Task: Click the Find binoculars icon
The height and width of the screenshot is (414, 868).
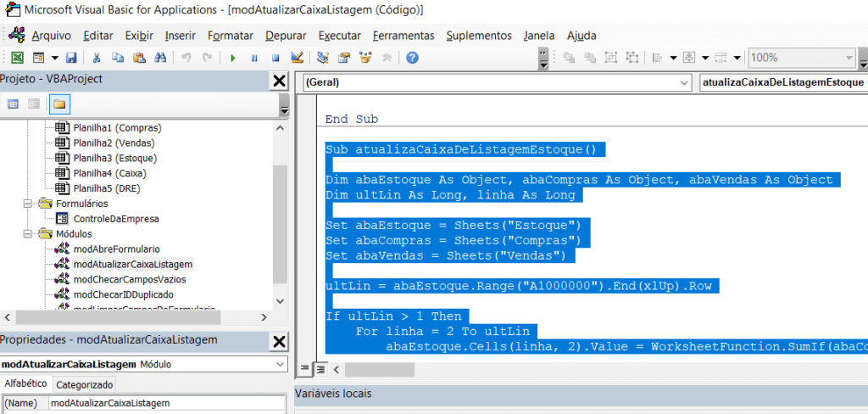Action: pyautogui.click(x=160, y=58)
